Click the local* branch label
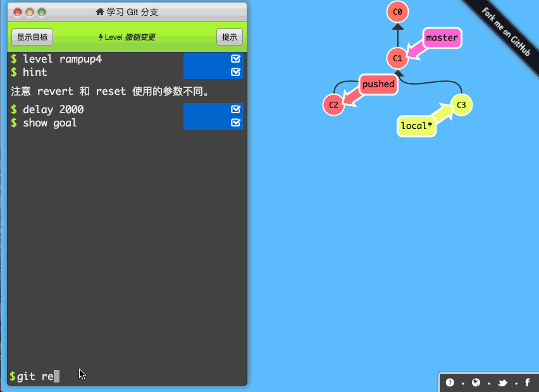Viewport: 539px width, 392px height. pyautogui.click(x=417, y=126)
